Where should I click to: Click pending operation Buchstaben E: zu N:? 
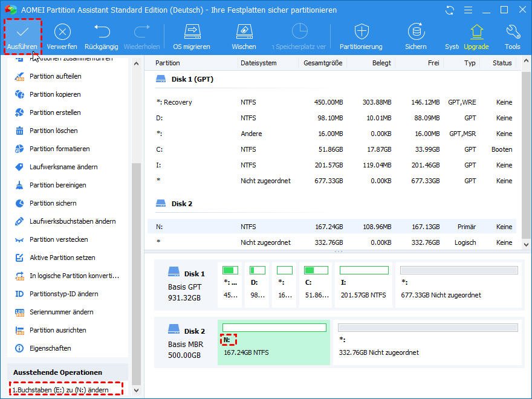point(61,390)
